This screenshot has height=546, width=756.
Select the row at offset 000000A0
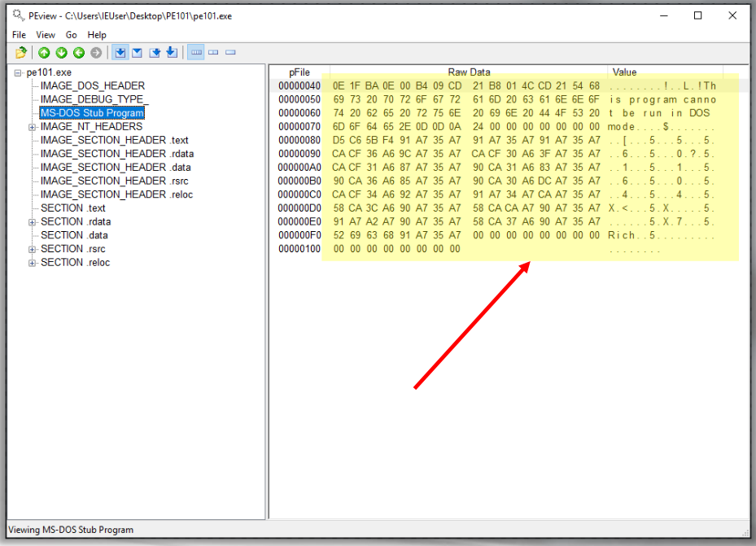(509, 168)
